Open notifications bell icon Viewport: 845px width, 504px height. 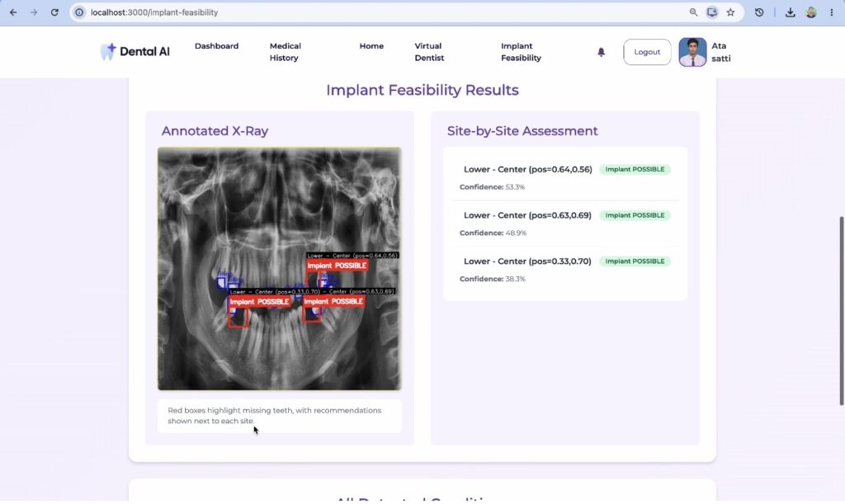click(602, 52)
